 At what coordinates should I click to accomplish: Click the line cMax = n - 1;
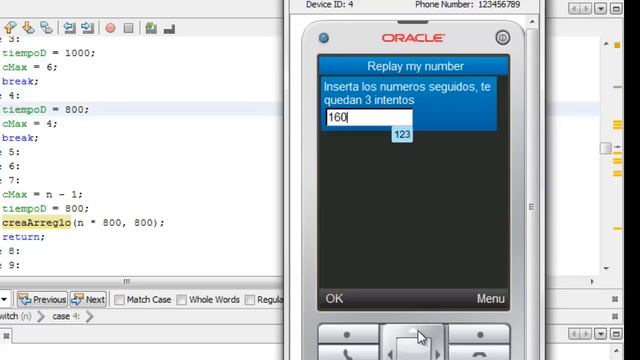(42, 194)
